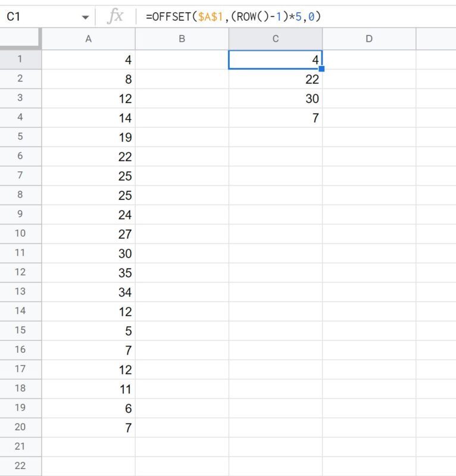This screenshot has height=476, width=456.
Task: Click the Name box showing C1
Action: click(x=36, y=17)
